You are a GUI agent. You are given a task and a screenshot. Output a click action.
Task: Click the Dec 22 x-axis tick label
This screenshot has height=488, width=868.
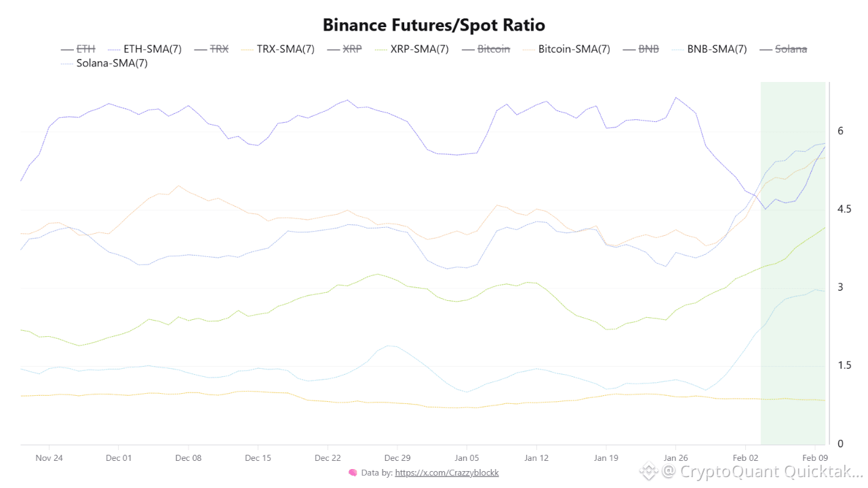click(x=327, y=457)
